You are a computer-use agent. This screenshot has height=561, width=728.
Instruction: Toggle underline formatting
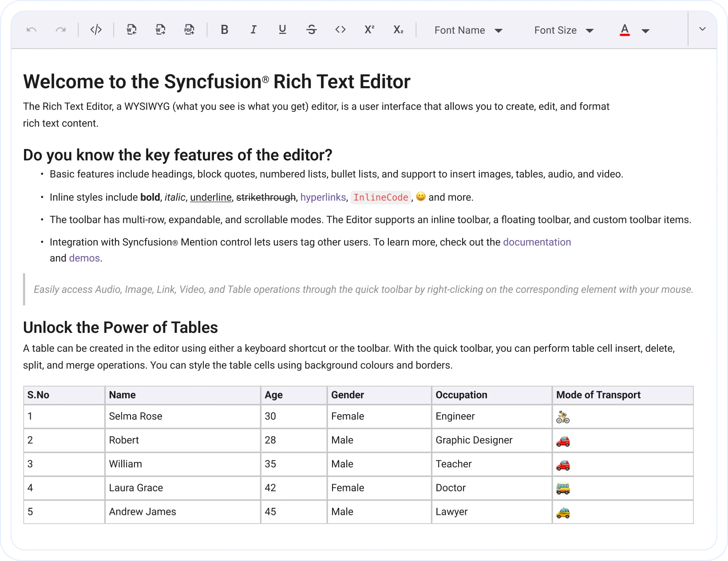pos(282,30)
